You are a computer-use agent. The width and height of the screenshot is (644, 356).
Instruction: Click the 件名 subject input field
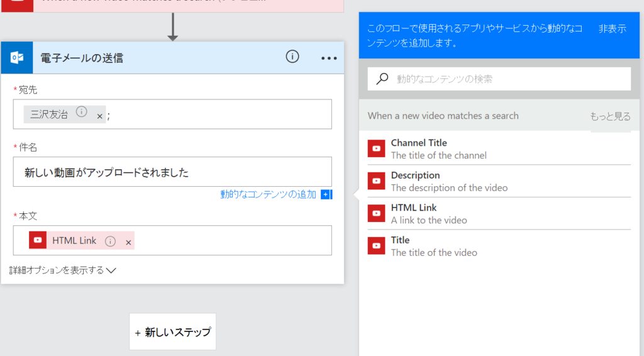click(x=172, y=172)
